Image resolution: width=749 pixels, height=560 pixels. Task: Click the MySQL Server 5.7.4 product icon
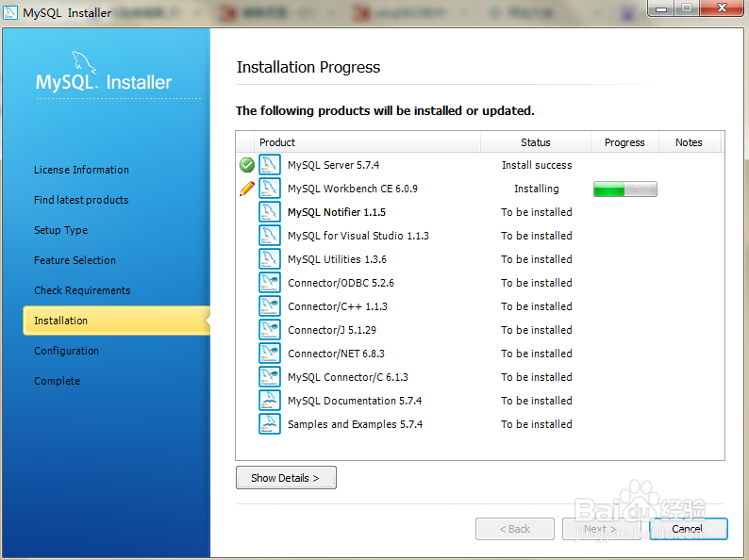click(270, 165)
